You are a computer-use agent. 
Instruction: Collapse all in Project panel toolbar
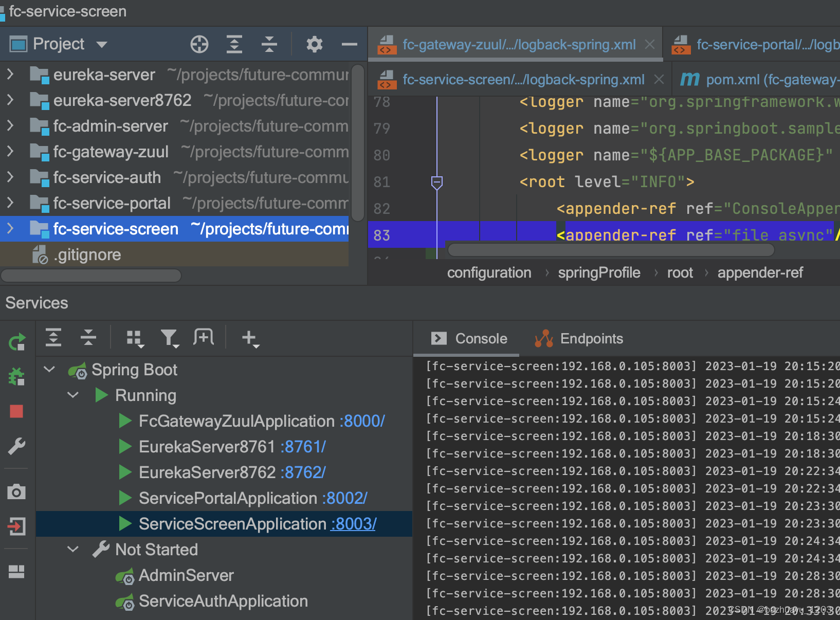(x=269, y=44)
